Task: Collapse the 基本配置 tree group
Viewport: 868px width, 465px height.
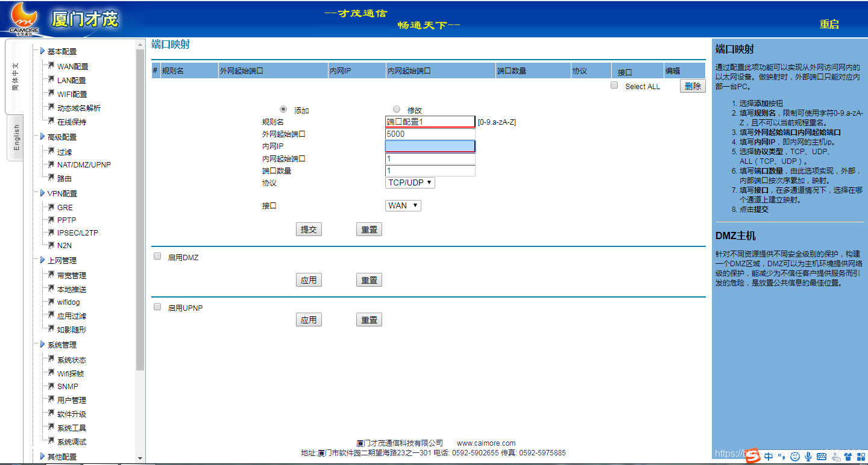Action: coord(43,51)
